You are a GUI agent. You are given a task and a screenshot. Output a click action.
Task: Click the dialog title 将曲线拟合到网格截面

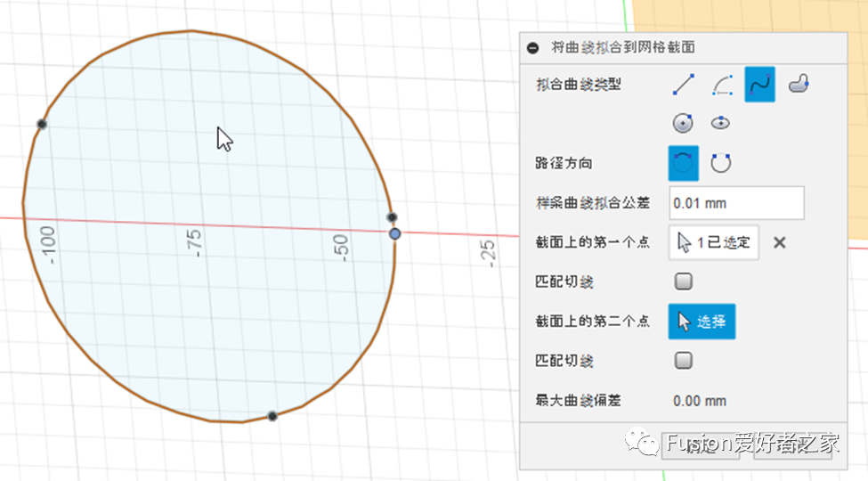(623, 48)
